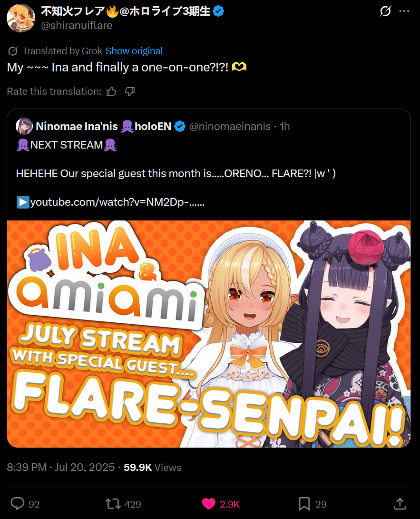
Task: Click the reply speech bubble icon
Action: (x=18, y=504)
